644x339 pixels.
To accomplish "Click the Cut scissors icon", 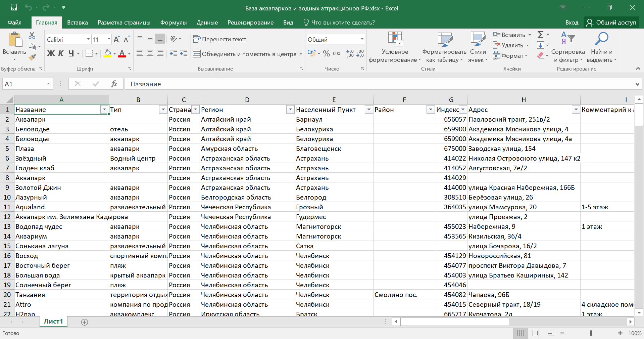I will coord(32,35).
